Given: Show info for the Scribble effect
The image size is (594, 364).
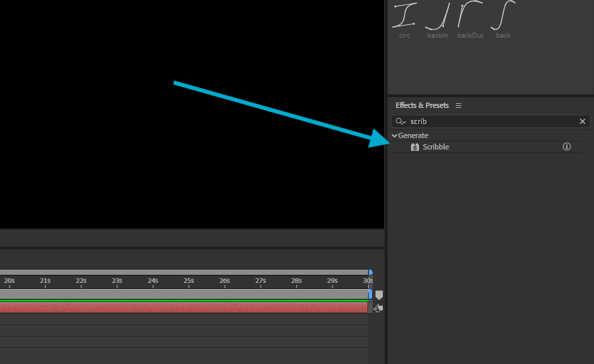Looking at the screenshot, I should 567,147.
